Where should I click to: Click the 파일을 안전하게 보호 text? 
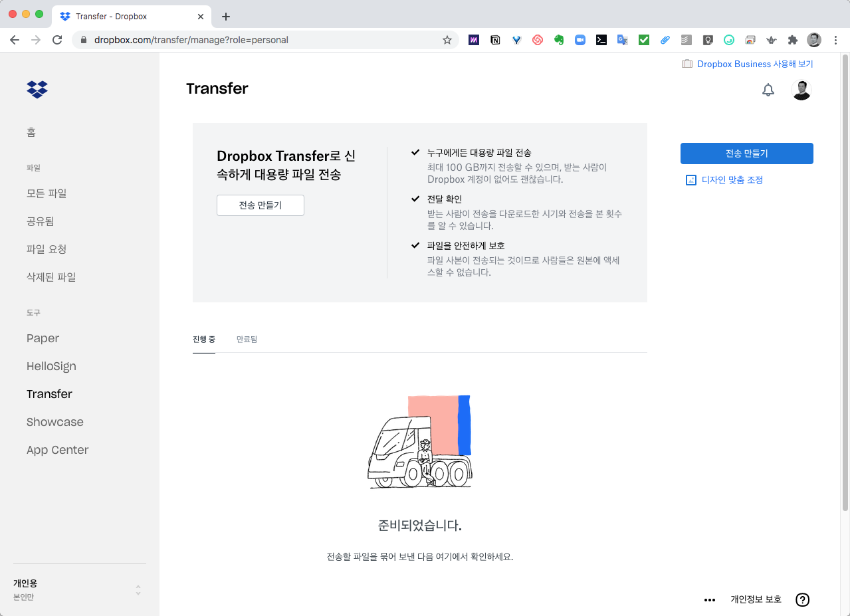tap(466, 246)
